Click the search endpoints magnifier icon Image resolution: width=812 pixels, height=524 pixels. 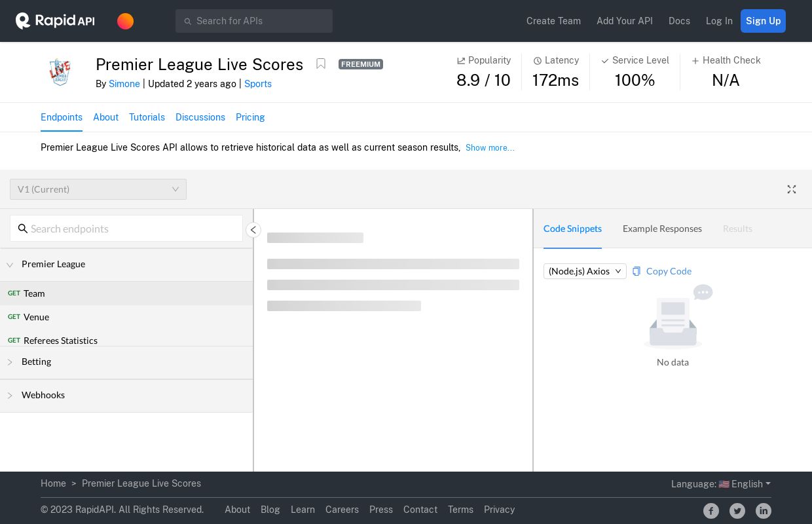pyautogui.click(x=23, y=229)
